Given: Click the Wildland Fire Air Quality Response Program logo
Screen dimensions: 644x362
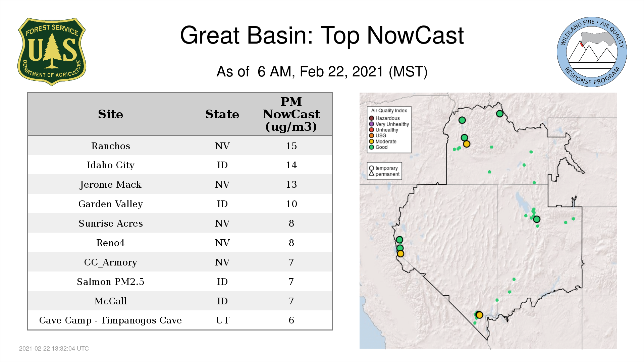Looking at the screenshot, I should point(592,52).
